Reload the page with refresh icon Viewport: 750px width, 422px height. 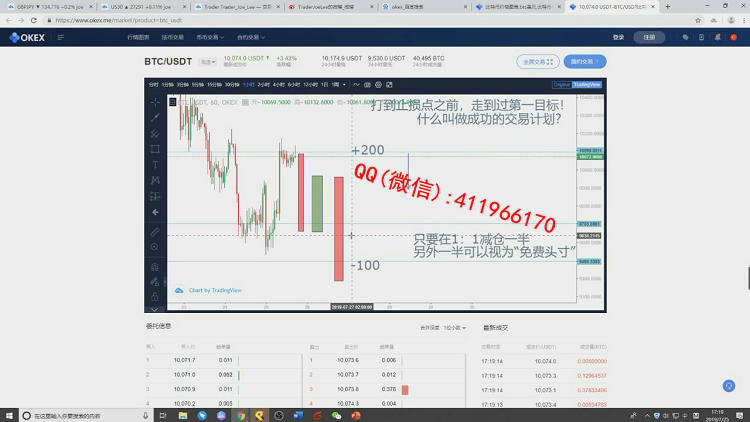(x=33, y=21)
